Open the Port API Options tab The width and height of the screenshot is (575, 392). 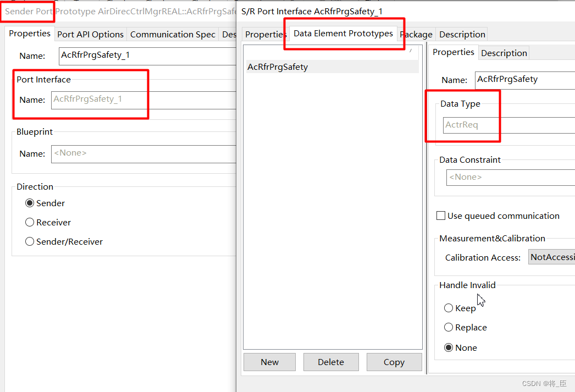pos(91,35)
